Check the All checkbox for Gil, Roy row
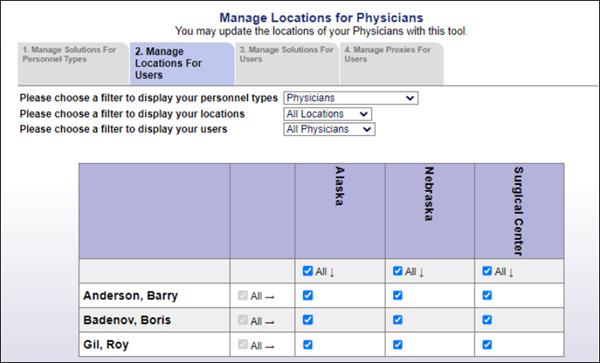The width and height of the screenshot is (600, 363). pos(243,344)
